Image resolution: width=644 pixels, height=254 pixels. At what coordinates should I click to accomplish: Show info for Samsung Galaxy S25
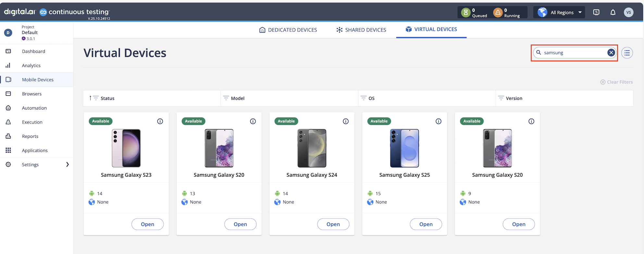(439, 121)
